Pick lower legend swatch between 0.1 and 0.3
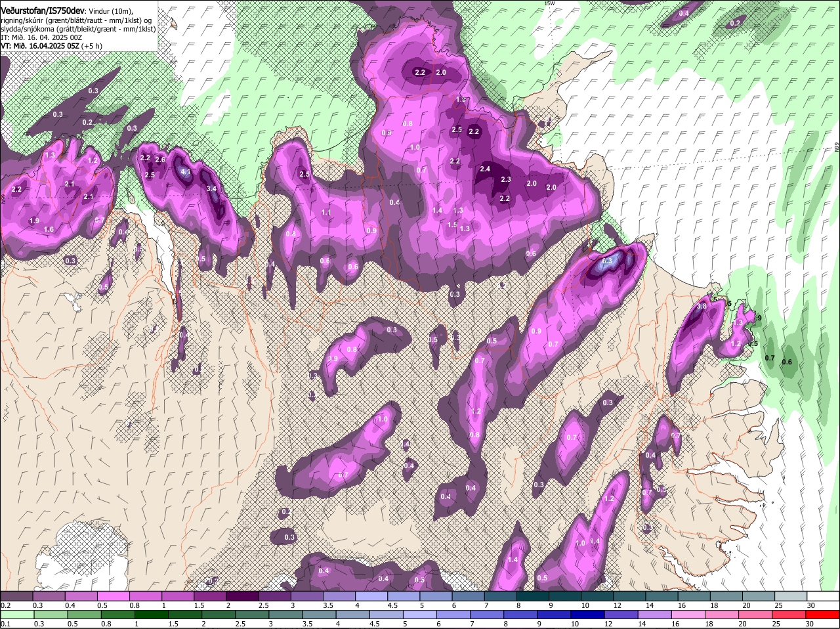The width and height of the screenshot is (840, 629). (16, 615)
